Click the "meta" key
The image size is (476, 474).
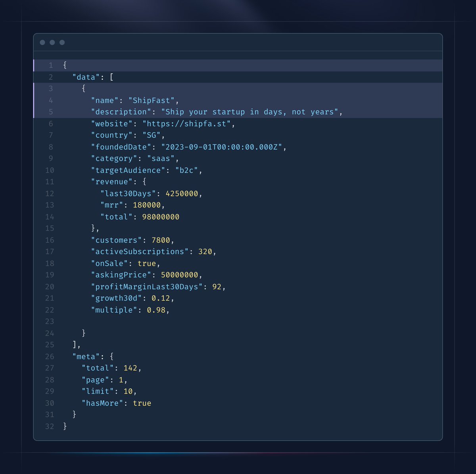coord(86,357)
